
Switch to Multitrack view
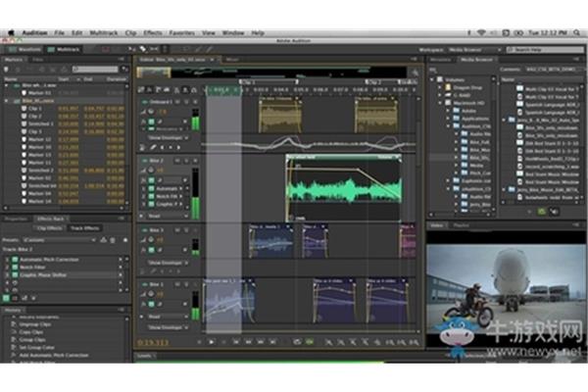pyautogui.click(x=64, y=49)
